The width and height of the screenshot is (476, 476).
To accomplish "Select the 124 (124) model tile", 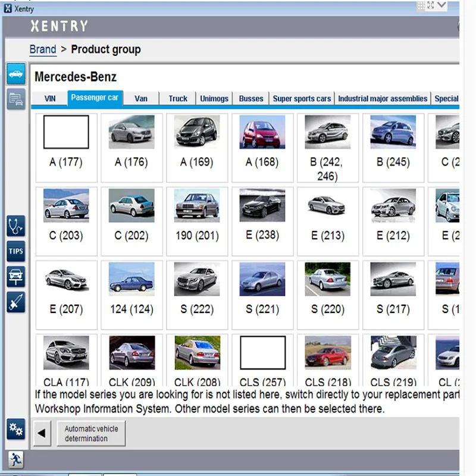I will [x=131, y=295].
